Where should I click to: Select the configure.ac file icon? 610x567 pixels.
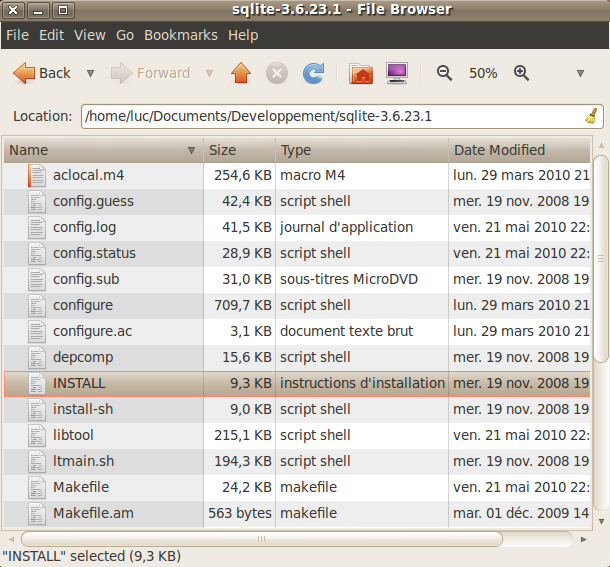point(37,332)
